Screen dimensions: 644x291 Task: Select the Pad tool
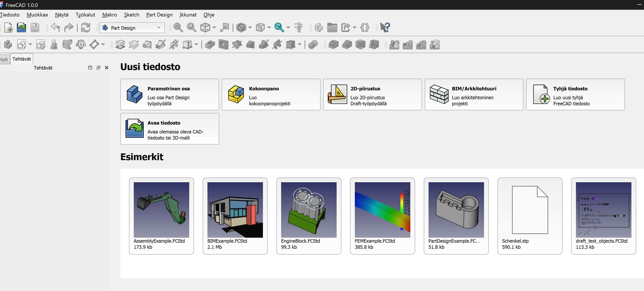(120, 45)
